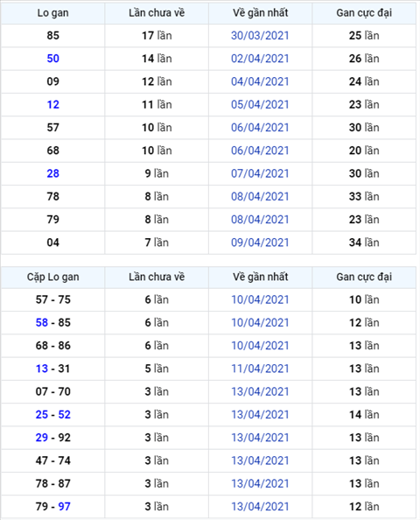Select blue number 25 in pair 25 - 52

coord(42,415)
